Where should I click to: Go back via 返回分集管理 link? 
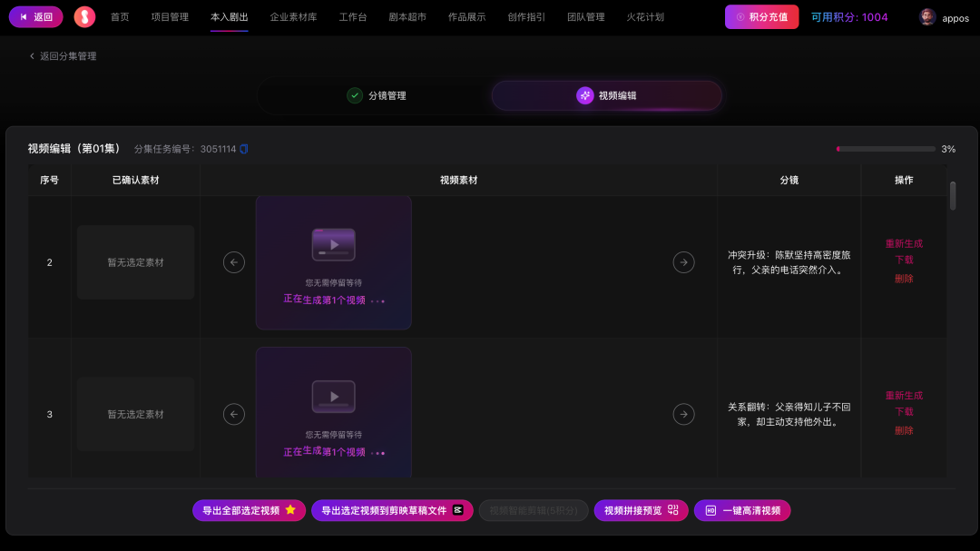point(63,56)
